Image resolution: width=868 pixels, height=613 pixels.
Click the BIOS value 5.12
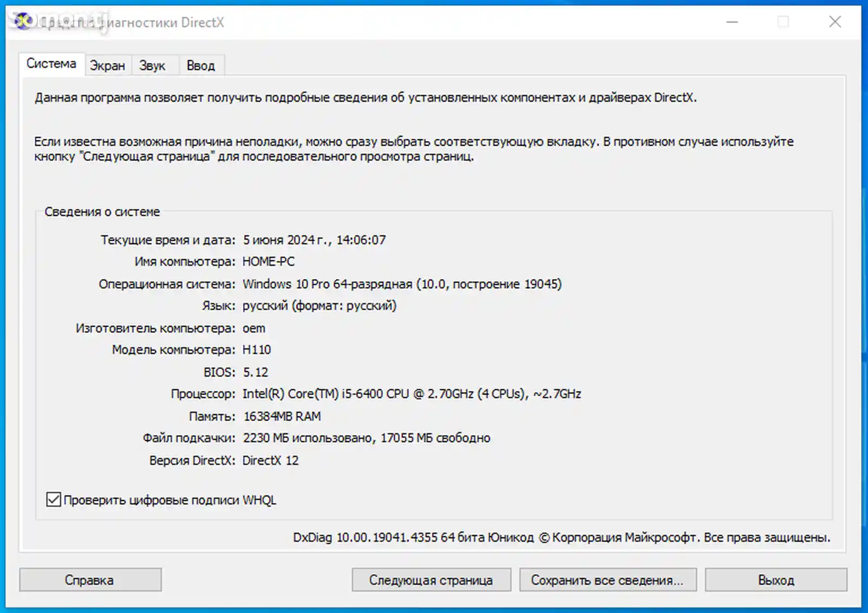[x=255, y=372]
